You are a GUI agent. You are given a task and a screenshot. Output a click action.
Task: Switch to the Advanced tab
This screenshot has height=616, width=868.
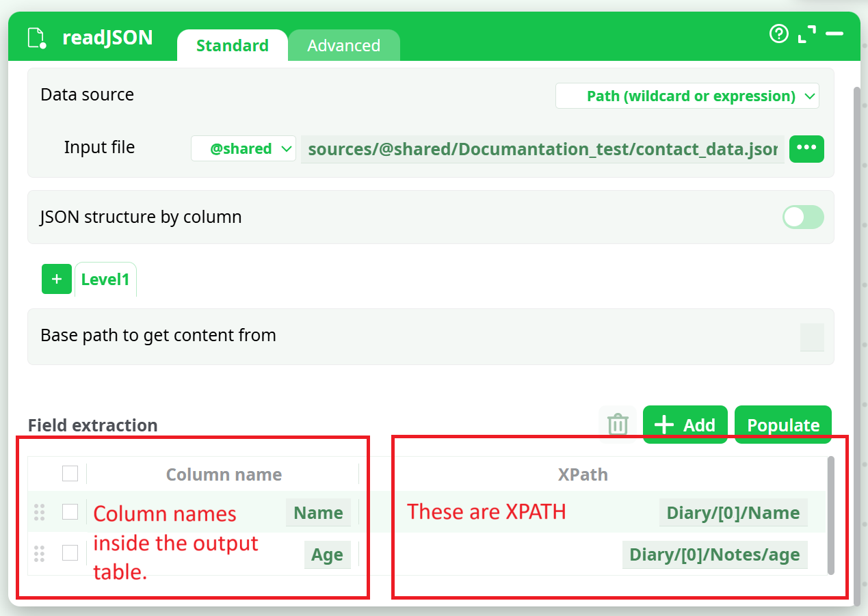pos(343,46)
